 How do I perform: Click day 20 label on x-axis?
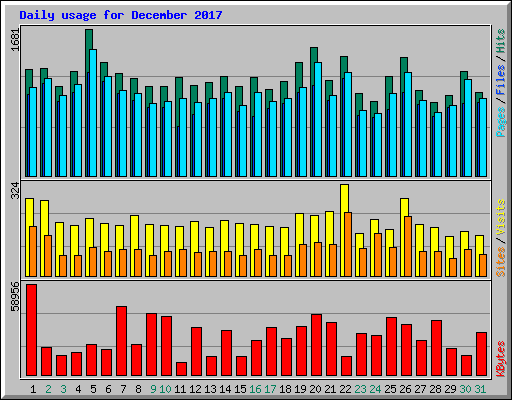click(x=315, y=389)
